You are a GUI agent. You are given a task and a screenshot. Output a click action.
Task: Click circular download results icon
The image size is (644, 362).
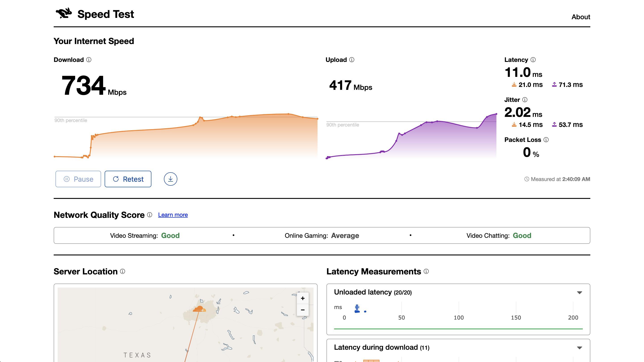click(x=170, y=179)
